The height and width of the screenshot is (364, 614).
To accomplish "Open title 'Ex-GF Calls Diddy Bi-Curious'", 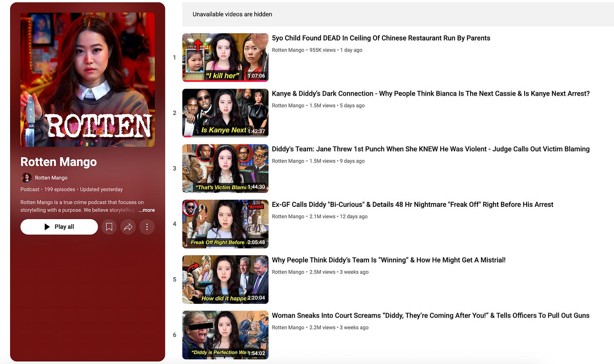I will coord(412,205).
